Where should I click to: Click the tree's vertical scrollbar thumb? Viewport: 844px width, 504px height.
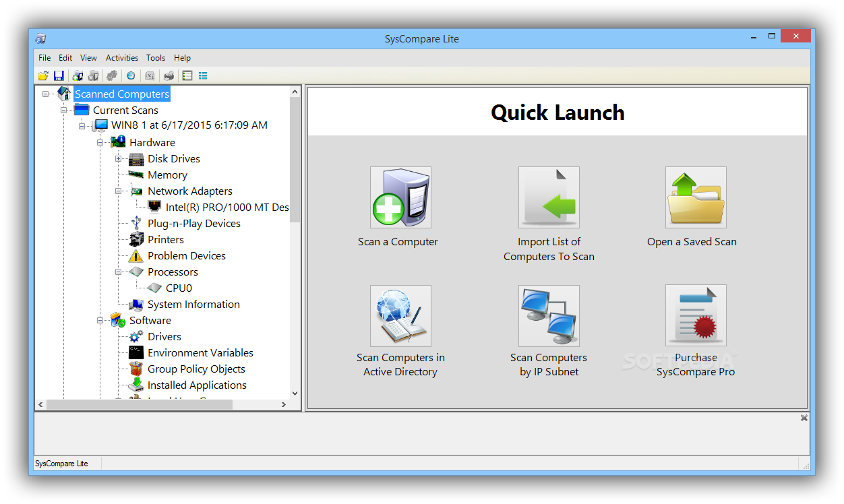coord(295,160)
